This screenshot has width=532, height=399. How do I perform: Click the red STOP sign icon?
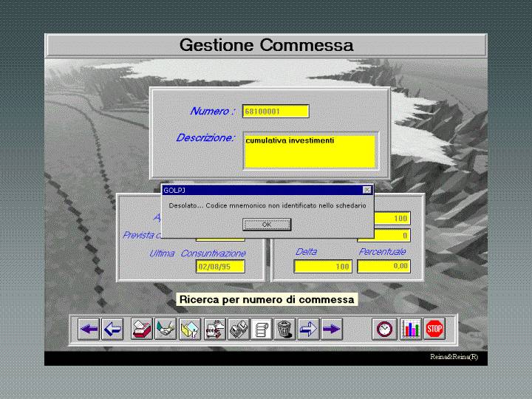[x=434, y=330]
